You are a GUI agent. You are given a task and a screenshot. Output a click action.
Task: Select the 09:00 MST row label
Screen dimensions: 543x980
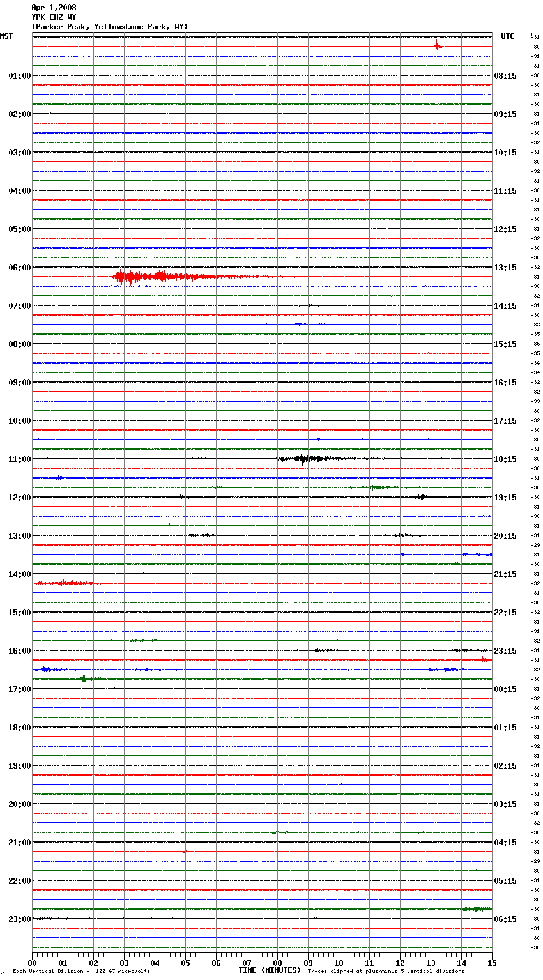tap(20, 383)
